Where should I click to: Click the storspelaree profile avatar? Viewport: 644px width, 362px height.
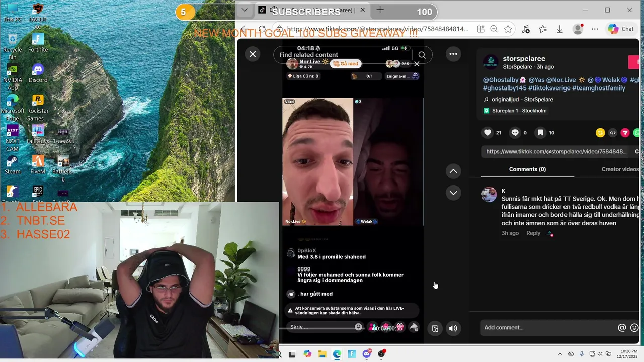(x=491, y=62)
